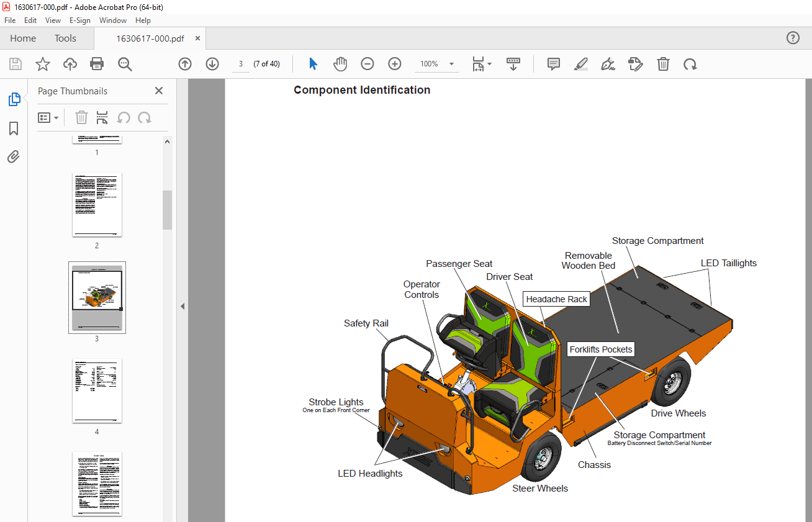Click the Chassis label
Screen dimensions: 812x522
tap(594, 465)
